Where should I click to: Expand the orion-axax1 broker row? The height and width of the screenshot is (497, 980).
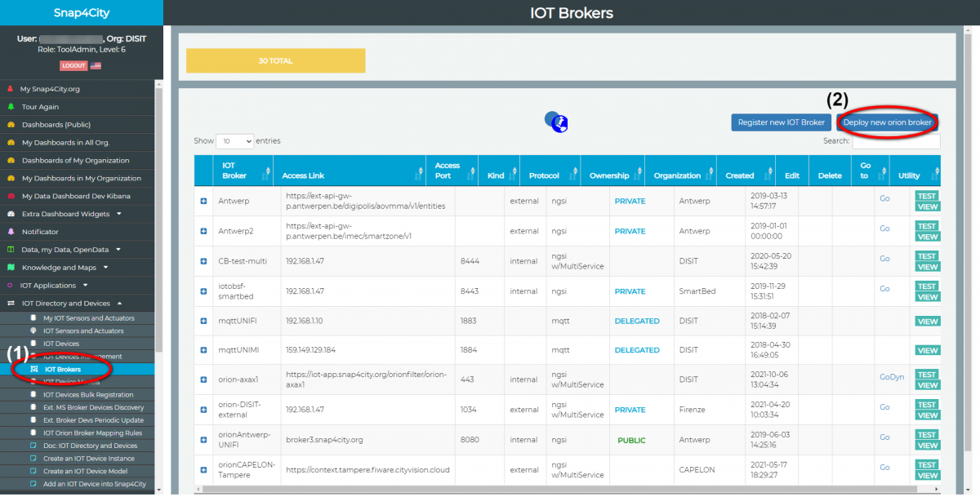(203, 379)
